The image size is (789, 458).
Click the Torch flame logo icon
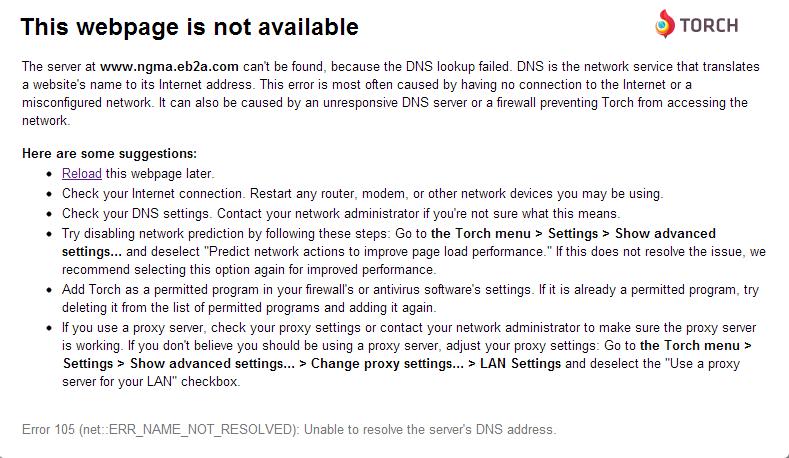tap(665, 25)
